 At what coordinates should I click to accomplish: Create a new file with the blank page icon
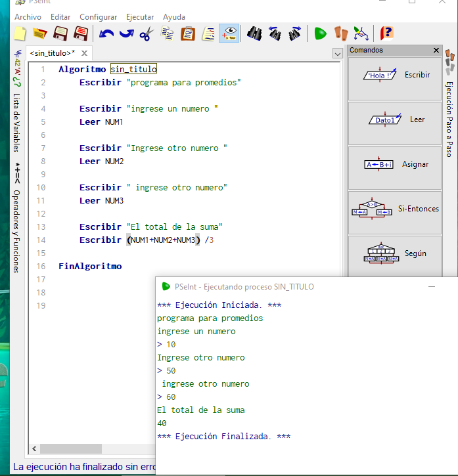(20, 33)
